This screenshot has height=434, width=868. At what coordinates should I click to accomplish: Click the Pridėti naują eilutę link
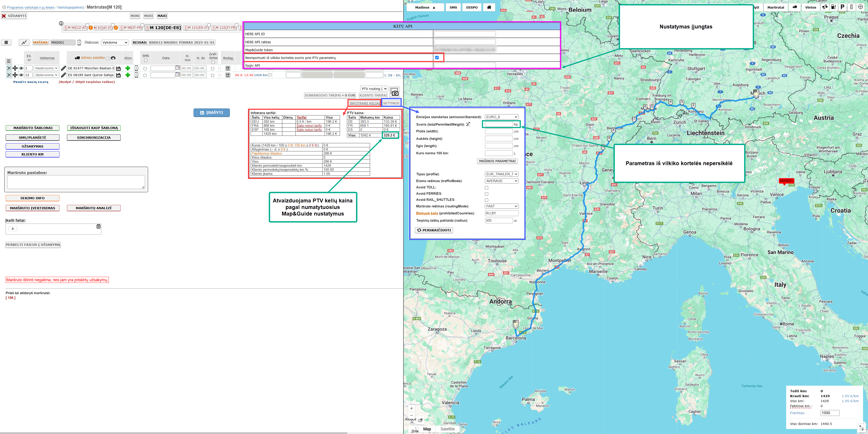click(31, 82)
